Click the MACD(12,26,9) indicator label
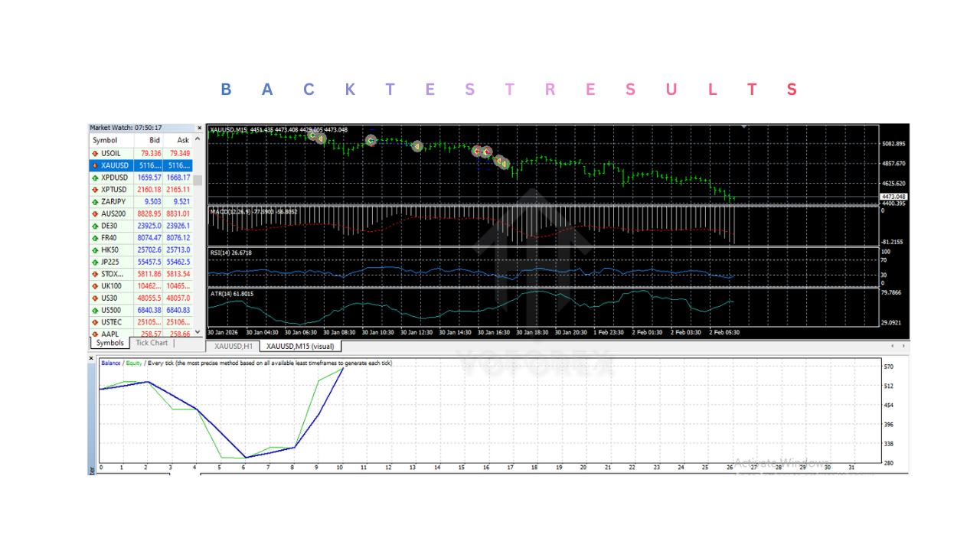 (228, 212)
